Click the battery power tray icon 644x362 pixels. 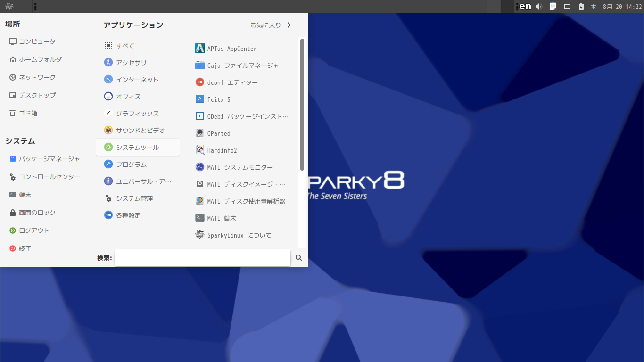coord(581,7)
